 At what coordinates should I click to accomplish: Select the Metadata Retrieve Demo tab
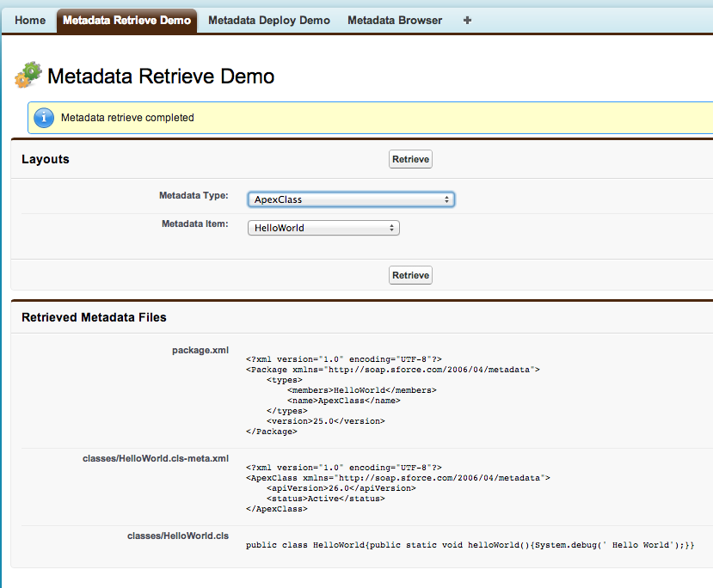(126, 20)
